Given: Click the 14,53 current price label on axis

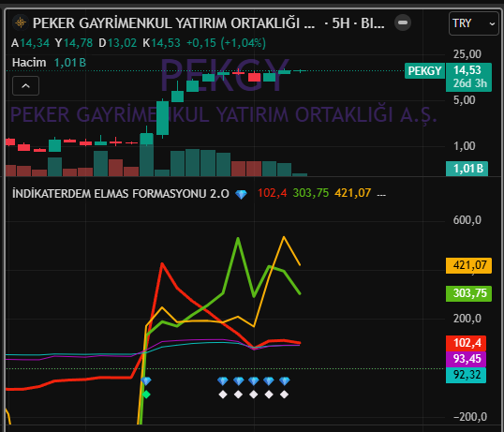Looking at the screenshot, I should 468,77.
